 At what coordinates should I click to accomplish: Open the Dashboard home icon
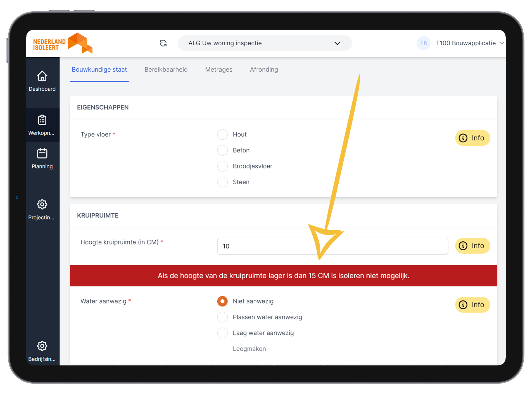click(x=42, y=76)
